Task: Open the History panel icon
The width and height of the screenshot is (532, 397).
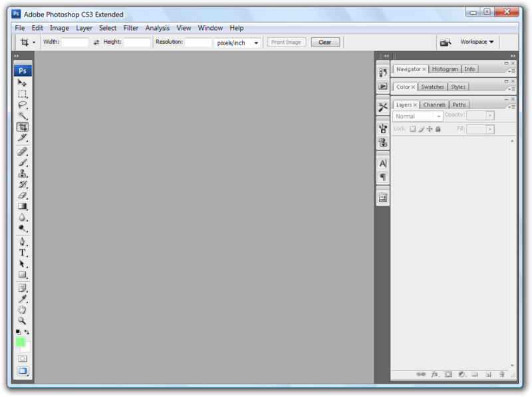Action: point(383,72)
